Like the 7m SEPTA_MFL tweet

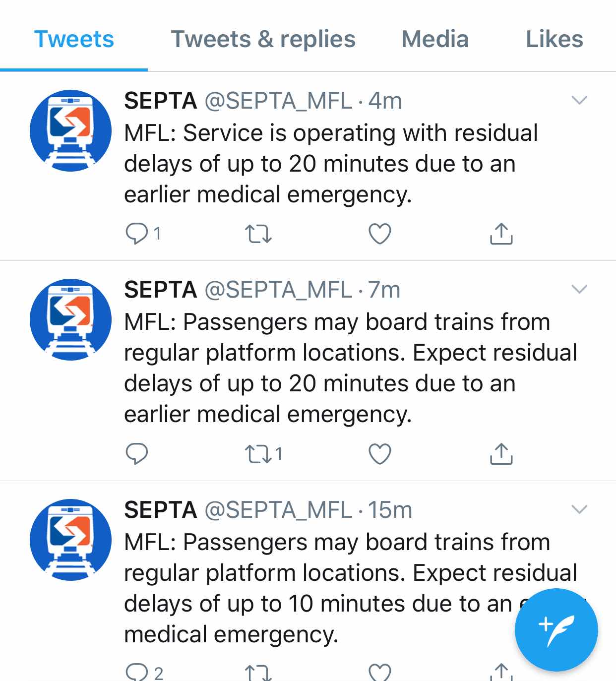[380, 453]
